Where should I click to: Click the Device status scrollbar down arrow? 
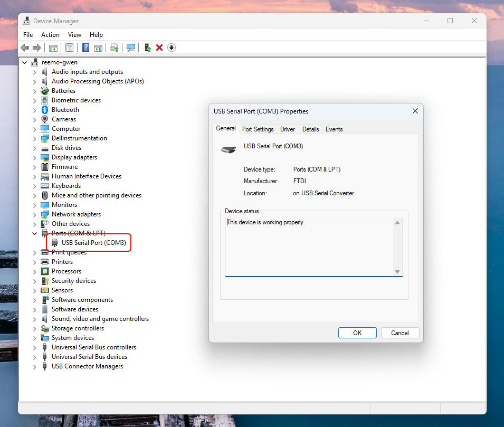397,271
